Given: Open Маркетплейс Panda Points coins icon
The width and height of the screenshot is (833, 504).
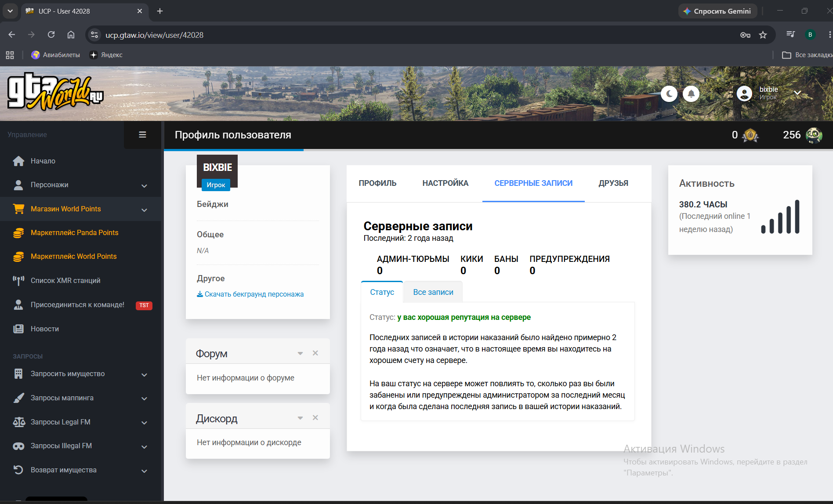Looking at the screenshot, I should point(18,233).
